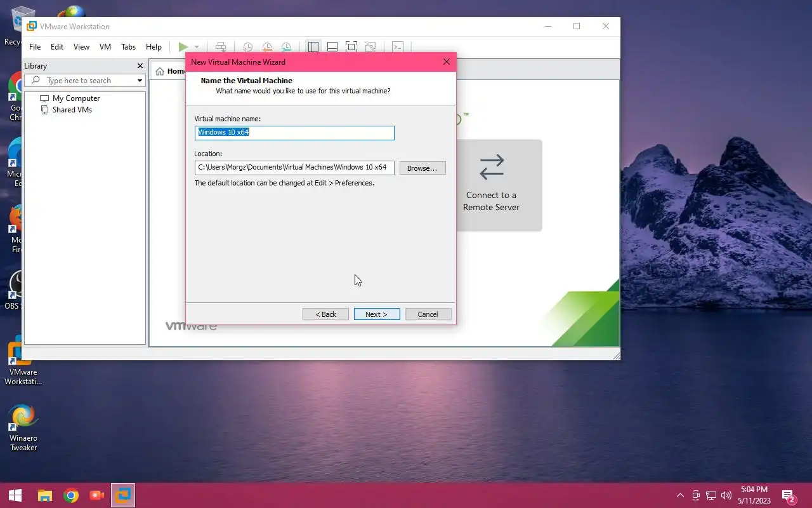Open the View menu
Screen dimensions: 812x508
point(81,47)
